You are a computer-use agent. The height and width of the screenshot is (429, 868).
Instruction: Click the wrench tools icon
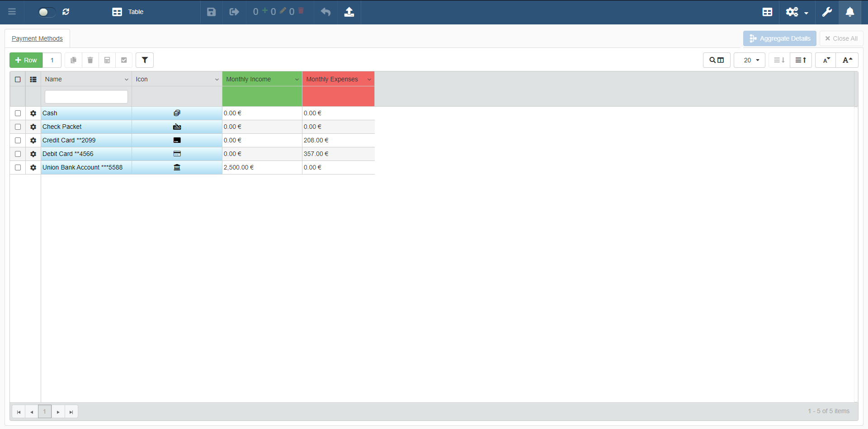827,12
